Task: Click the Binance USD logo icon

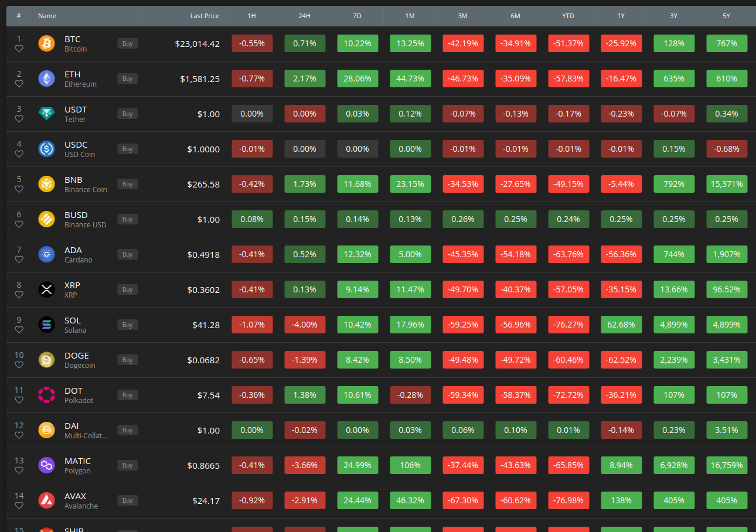Action: 46,219
